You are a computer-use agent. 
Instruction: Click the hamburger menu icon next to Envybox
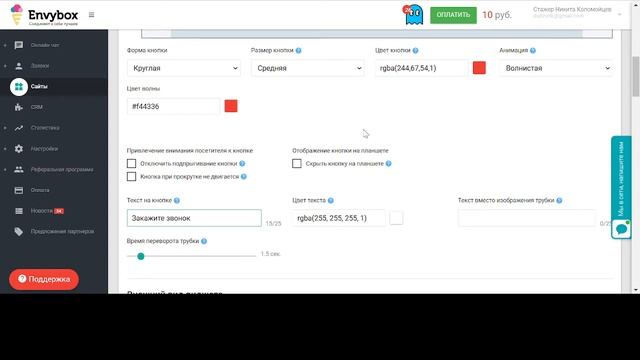[x=91, y=15]
